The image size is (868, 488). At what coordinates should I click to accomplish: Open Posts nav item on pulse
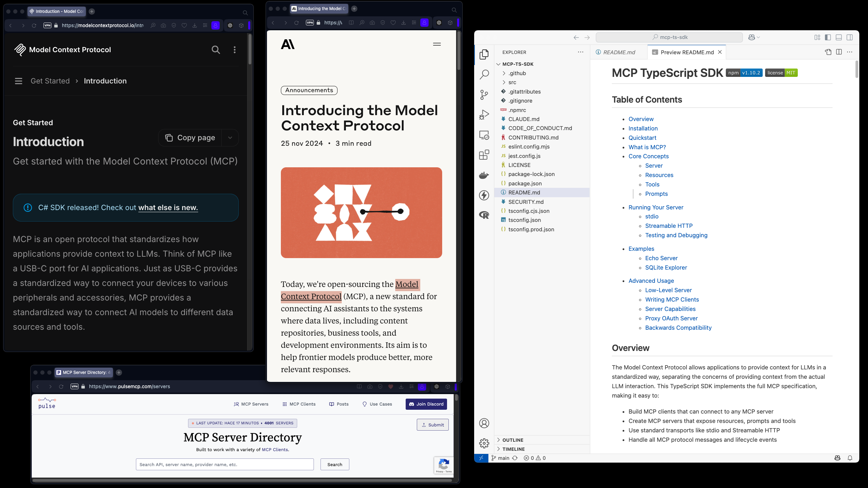point(339,404)
